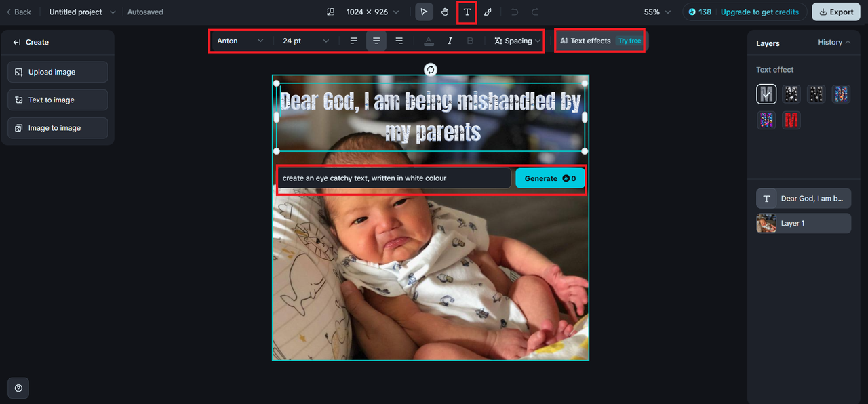Toggle bold formatting
Screen dimensions: 868x404
pos(471,41)
